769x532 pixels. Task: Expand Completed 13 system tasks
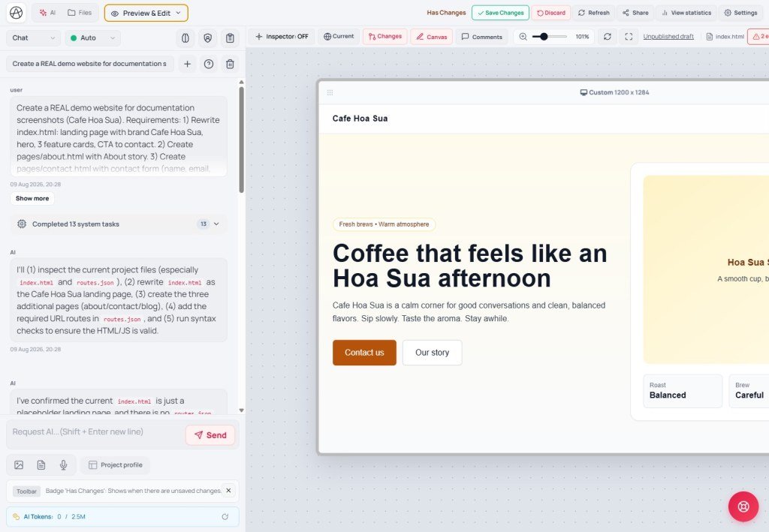[x=119, y=224]
